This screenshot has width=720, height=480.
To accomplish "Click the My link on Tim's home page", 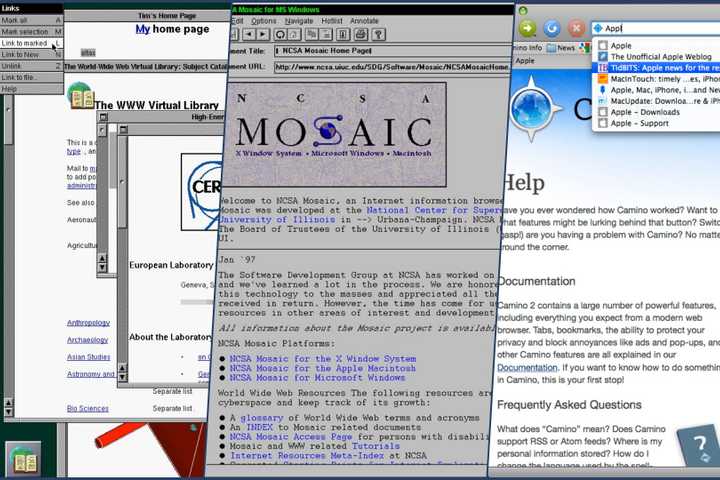I will click(143, 29).
